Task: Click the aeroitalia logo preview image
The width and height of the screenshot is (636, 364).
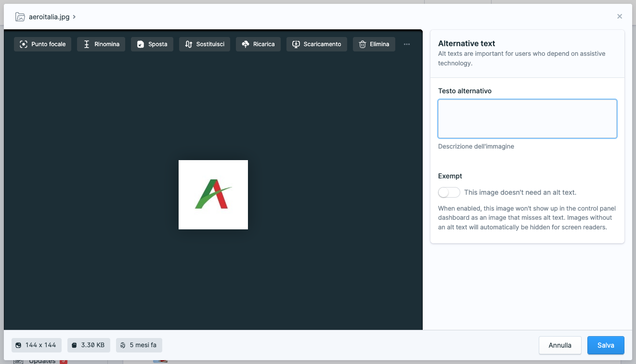Action: click(x=213, y=195)
